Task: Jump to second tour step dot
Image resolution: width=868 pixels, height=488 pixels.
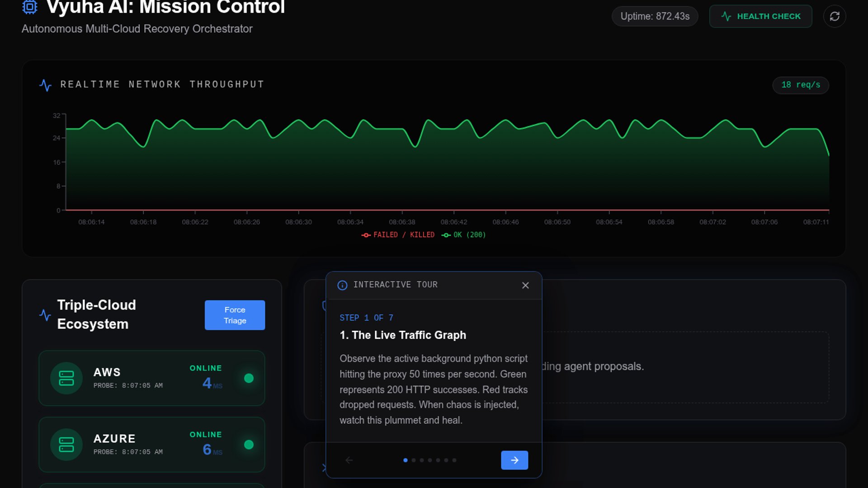Action: 414,460
